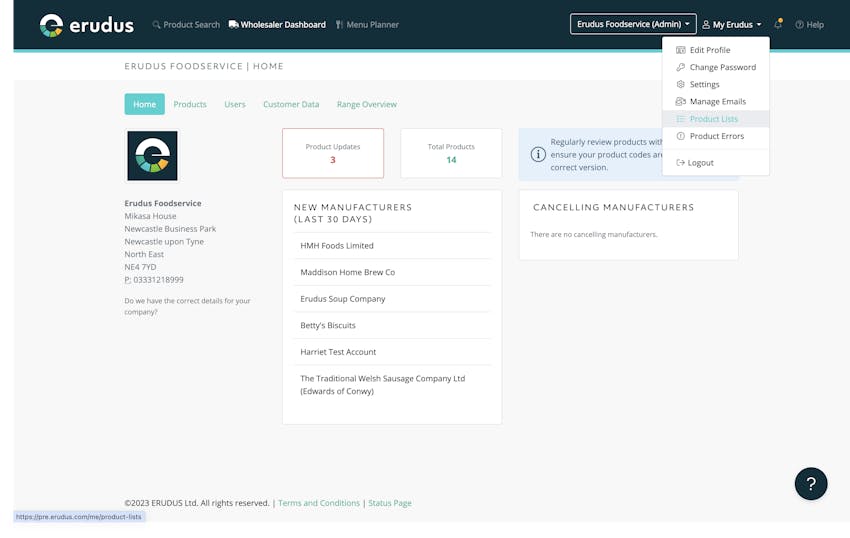Click the phone number 03331218999
Image resolution: width=850 pixels, height=538 pixels.
coord(158,280)
